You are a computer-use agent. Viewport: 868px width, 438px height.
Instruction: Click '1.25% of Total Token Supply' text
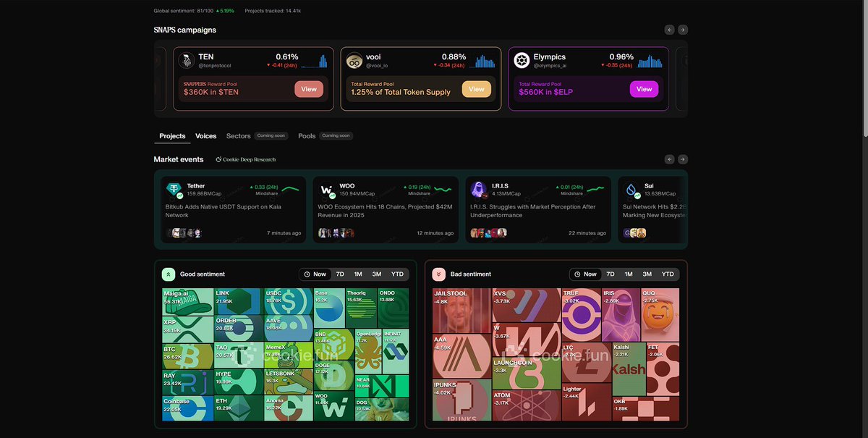coord(401,92)
